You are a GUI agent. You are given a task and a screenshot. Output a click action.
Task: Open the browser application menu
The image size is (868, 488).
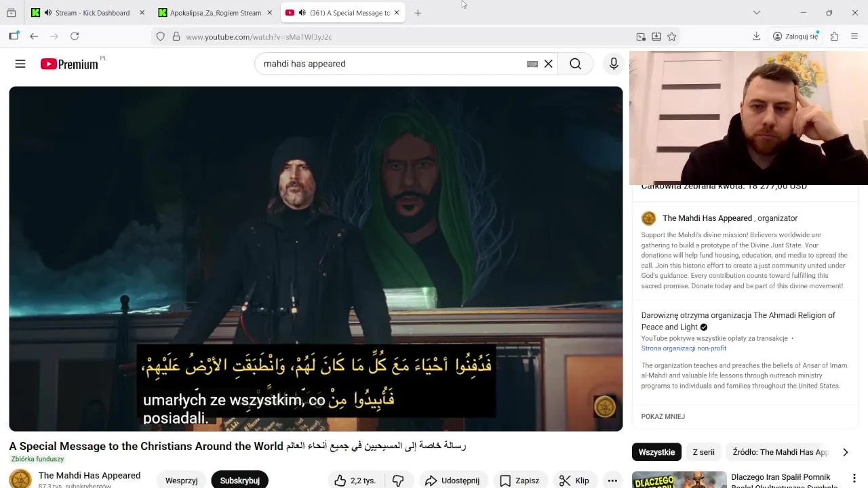point(854,37)
